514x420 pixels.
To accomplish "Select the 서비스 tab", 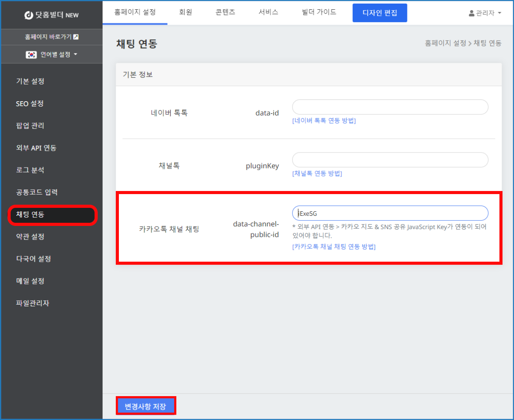I will 268,12.
